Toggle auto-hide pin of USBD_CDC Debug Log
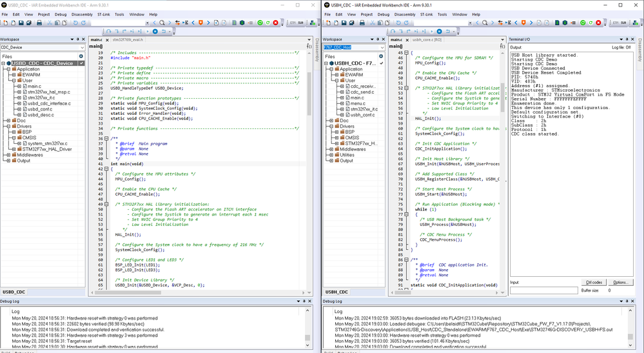This screenshot has height=353, width=644. (304, 301)
